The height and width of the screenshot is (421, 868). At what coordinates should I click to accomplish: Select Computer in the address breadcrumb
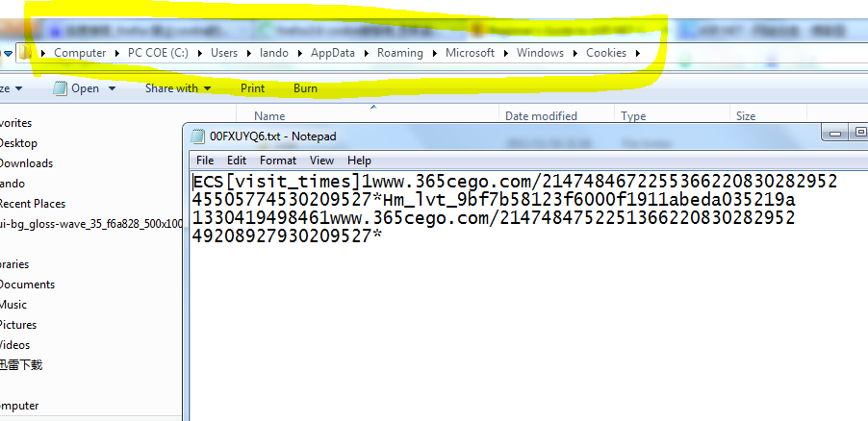coord(80,53)
